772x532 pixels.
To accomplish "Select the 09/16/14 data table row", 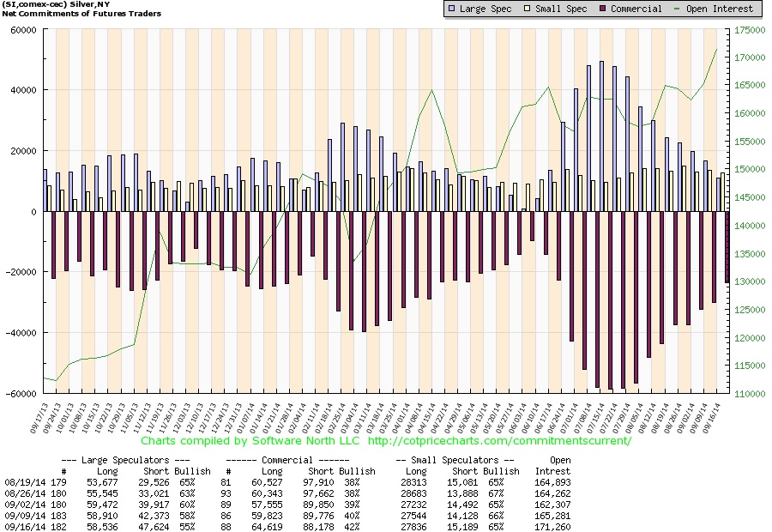I will tap(287, 527).
